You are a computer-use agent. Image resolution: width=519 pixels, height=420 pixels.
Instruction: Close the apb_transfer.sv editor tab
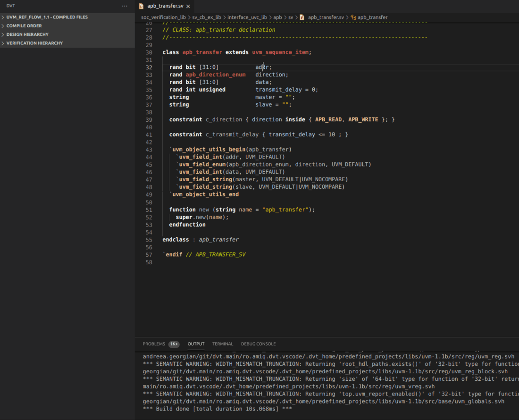[x=188, y=6]
